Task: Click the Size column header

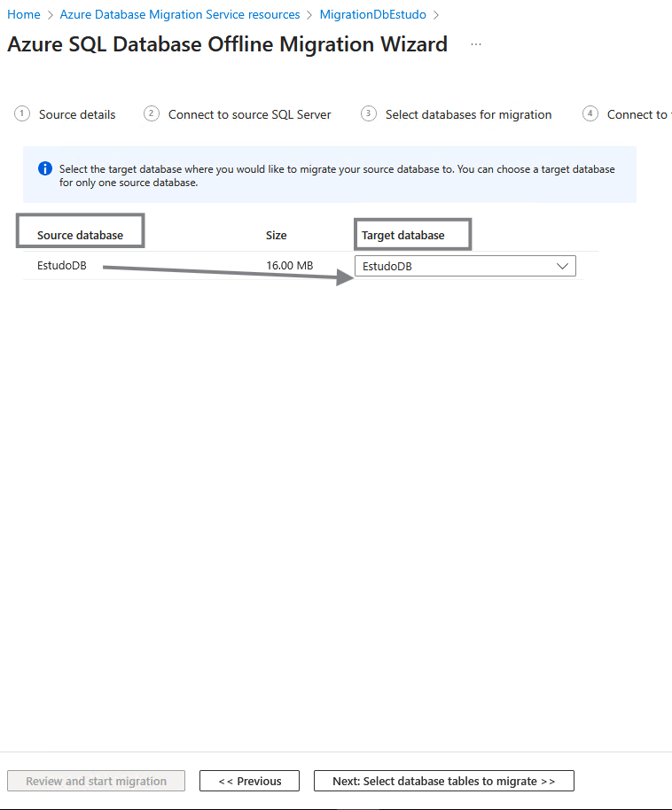Action: point(277,235)
